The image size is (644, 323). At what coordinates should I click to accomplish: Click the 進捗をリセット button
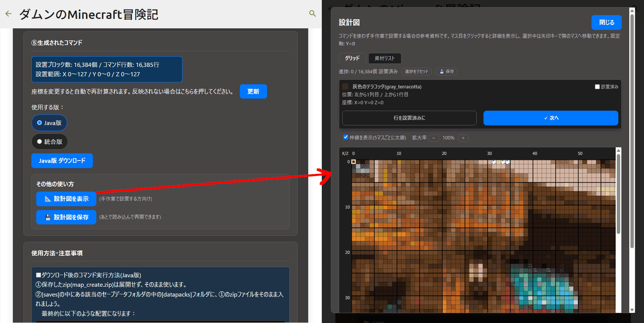coord(416,71)
